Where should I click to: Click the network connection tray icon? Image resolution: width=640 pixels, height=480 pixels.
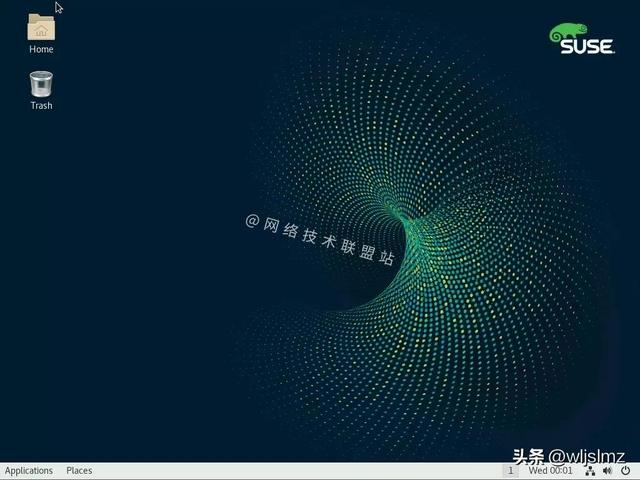point(590,471)
